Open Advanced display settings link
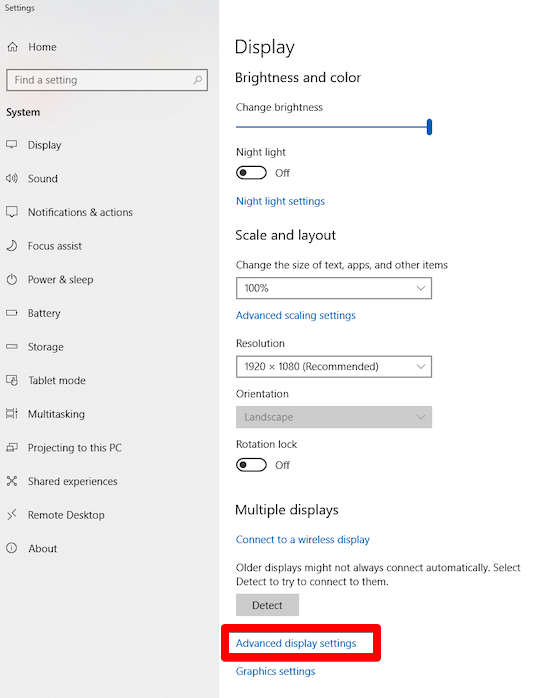 pos(296,643)
